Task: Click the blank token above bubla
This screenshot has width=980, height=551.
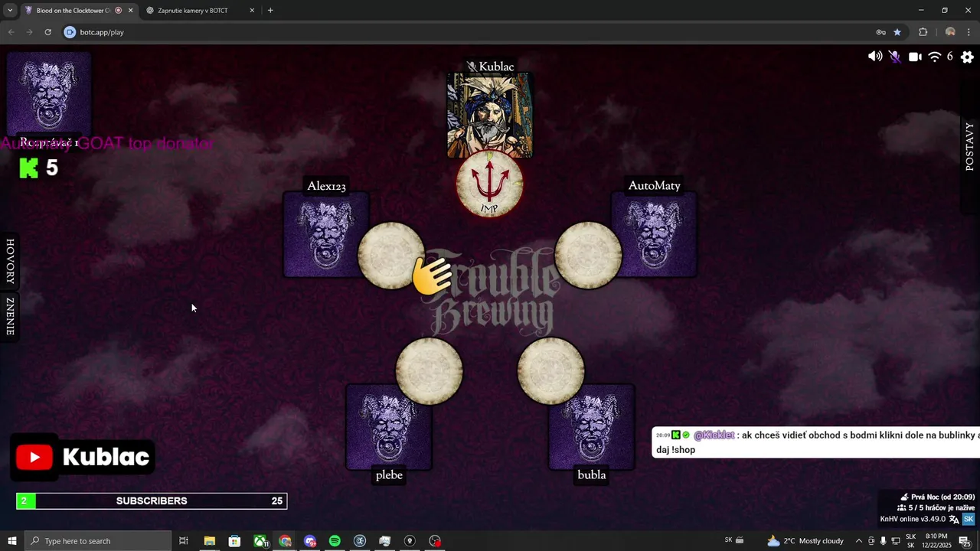Action: tap(551, 371)
